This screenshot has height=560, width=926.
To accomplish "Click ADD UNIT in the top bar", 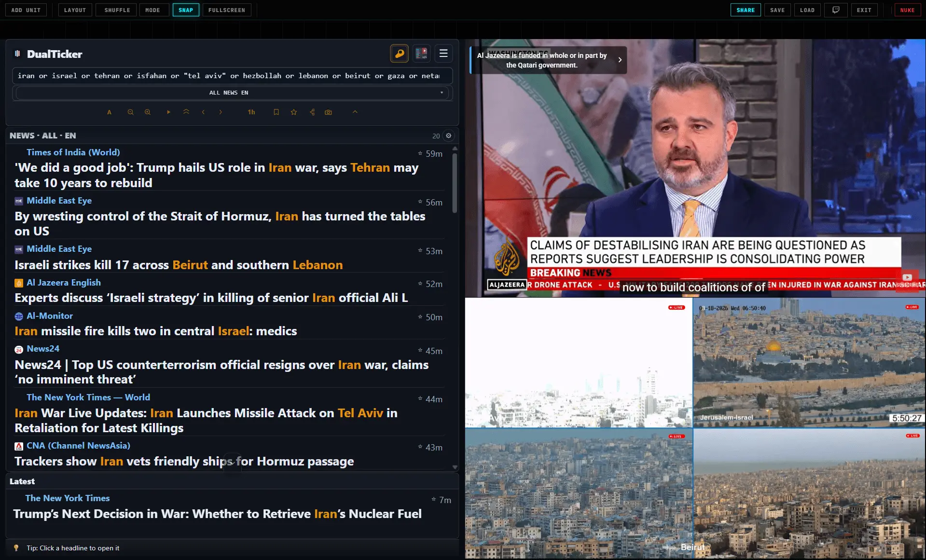I will click(x=26, y=10).
